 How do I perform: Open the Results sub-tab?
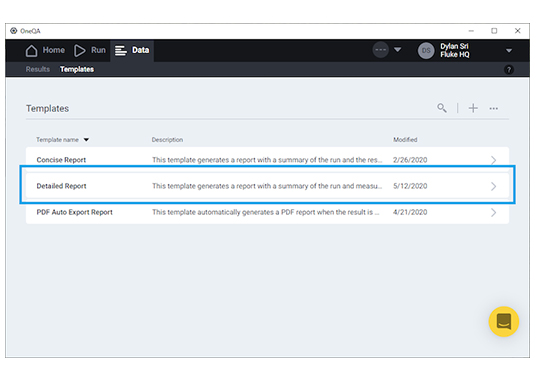tap(38, 69)
